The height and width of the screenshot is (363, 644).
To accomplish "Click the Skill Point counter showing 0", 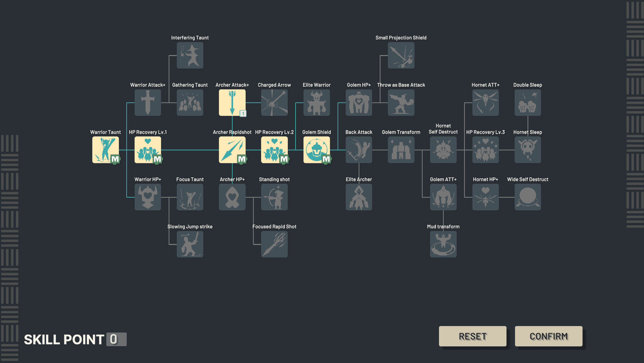I will coord(116,339).
